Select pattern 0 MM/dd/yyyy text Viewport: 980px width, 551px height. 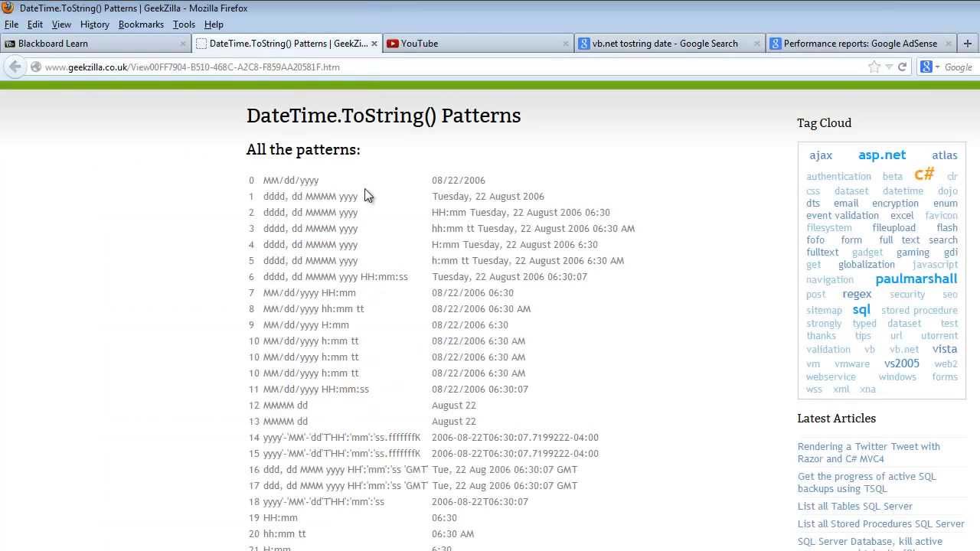[291, 181]
